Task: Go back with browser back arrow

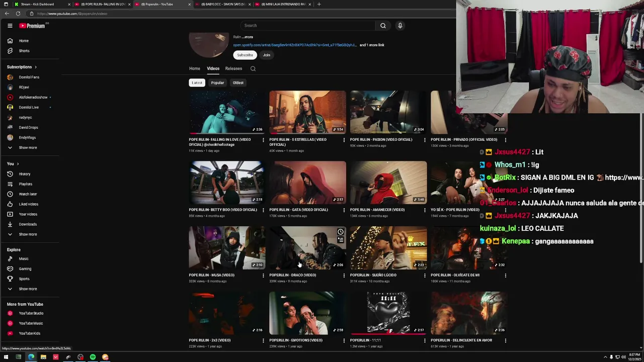Action: click(7, 14)
